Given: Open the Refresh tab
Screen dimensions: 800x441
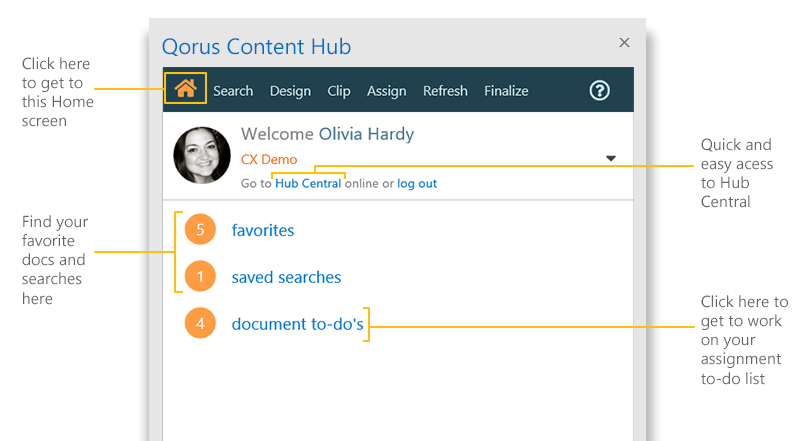Looking at the screenshot, I should point(445,91).
